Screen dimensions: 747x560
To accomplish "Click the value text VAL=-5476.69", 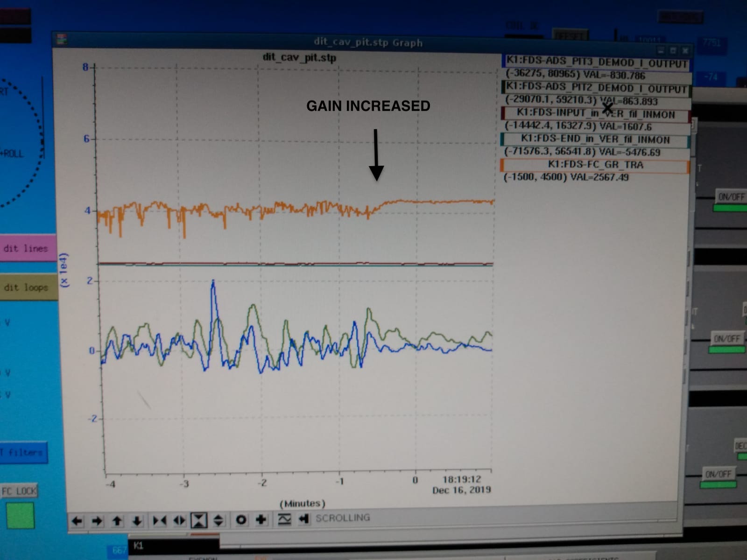I will pyautogui.click(x=629, y=152).
